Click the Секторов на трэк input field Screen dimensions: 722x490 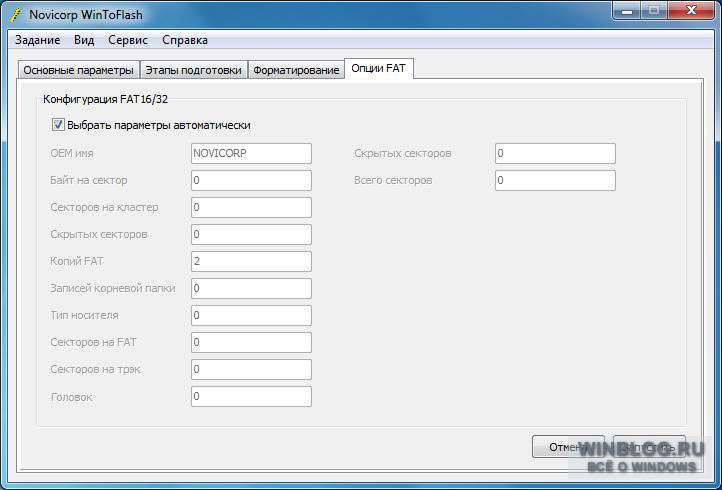coord(251,369)
